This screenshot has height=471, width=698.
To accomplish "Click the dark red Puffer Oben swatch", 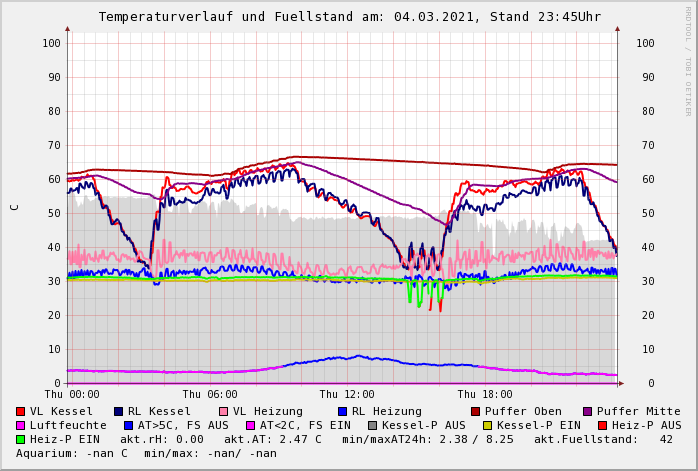I will point(476,412).
